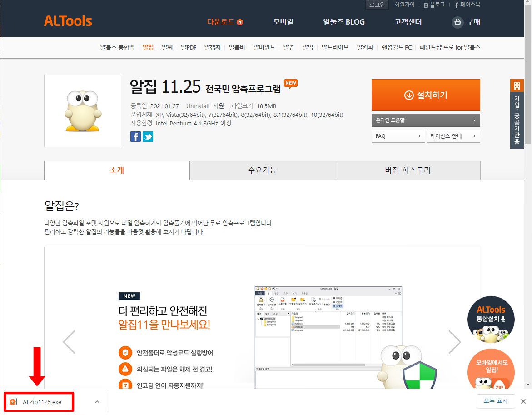This screenshot has width=532, height=415.
Task: Switch to the 주요기능 tab
Action: [x=262, y=170]
